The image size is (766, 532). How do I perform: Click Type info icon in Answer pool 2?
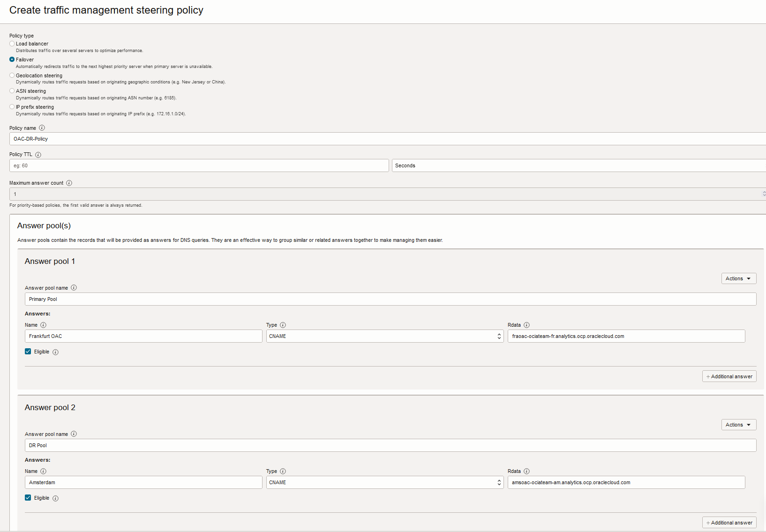click(x=283, y=472)
